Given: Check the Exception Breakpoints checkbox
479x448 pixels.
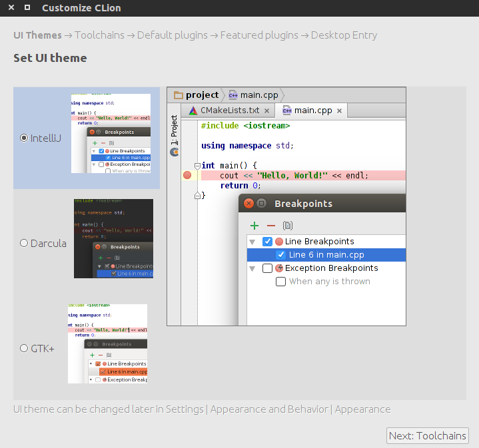Looking at the screenshot, I should [x=267, y=268].
